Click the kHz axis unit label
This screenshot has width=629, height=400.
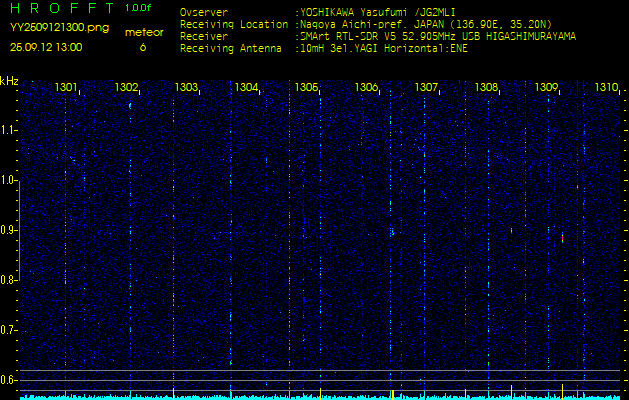pos(9,80)
